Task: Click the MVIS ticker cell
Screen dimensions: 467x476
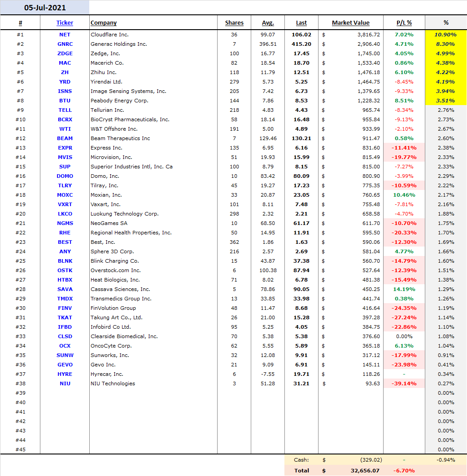Action: [x=65, y=157]
